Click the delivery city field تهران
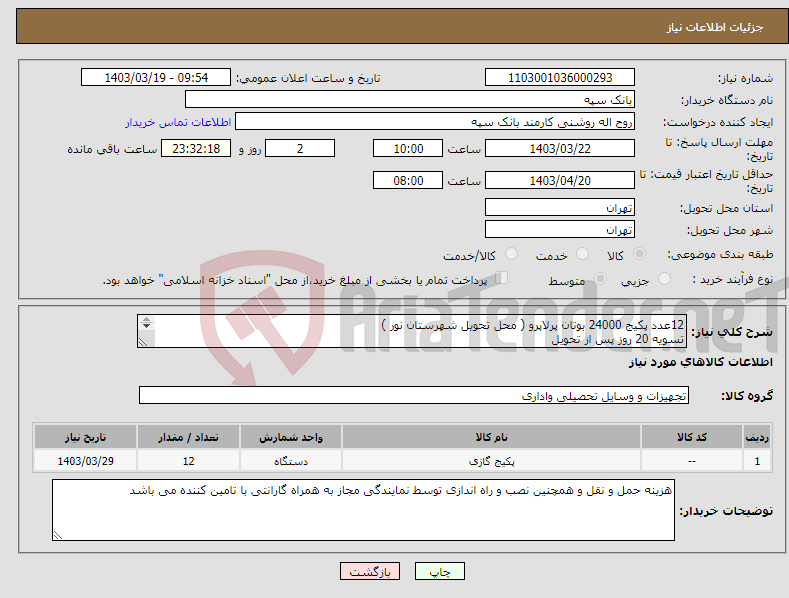The image size is (789, 598). point(560,230)
